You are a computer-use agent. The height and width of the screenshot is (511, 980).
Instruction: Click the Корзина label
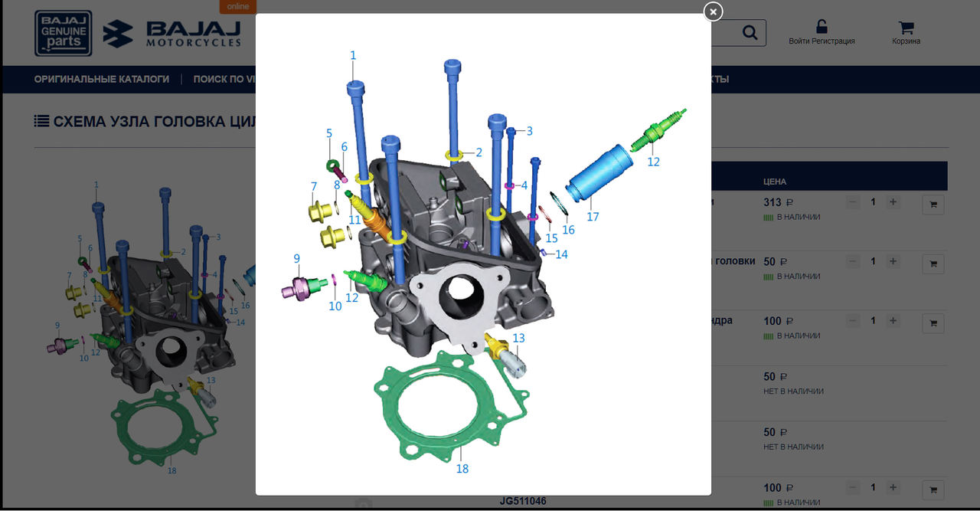click(906, 41)
